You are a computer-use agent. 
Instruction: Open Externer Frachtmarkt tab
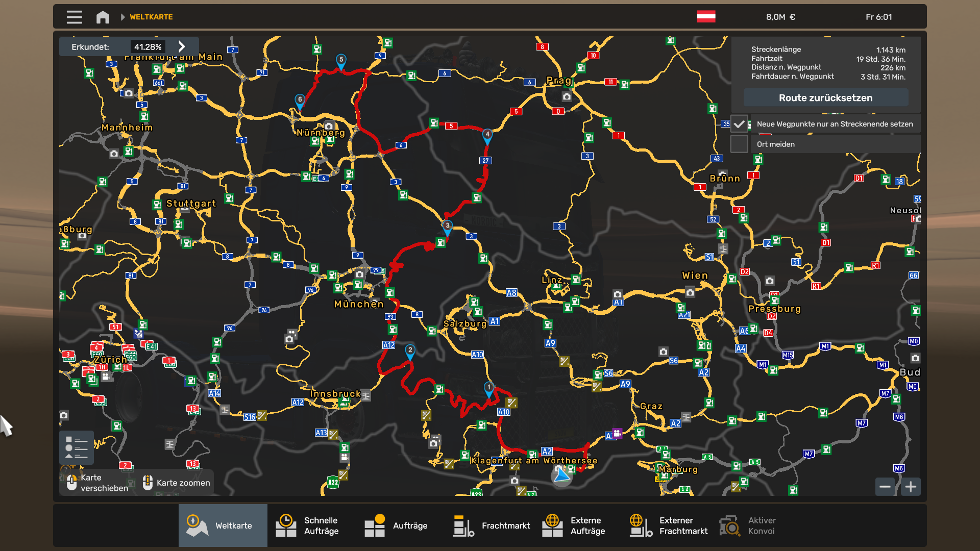pyautogui.click(x=669, y=525)
